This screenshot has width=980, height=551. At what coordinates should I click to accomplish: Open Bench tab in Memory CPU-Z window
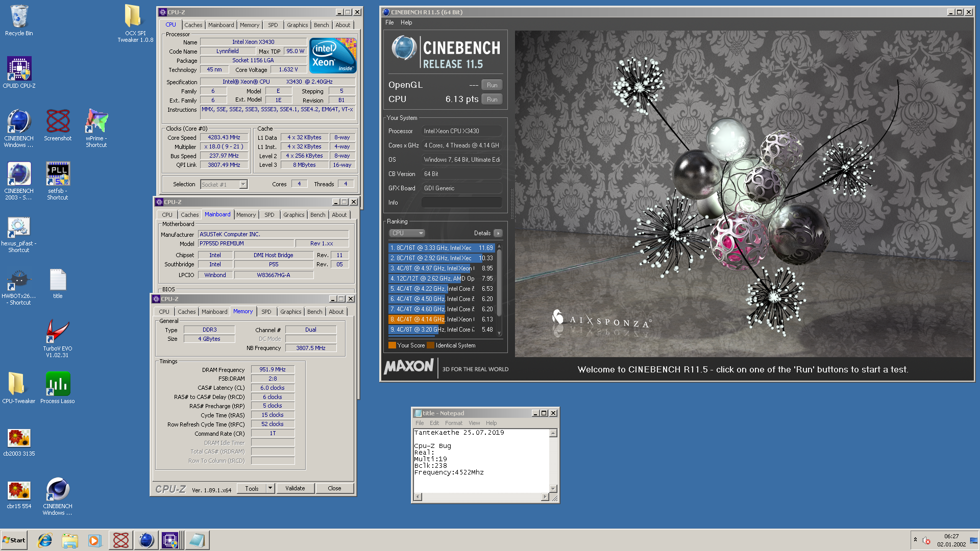click(x=315, y=312)
